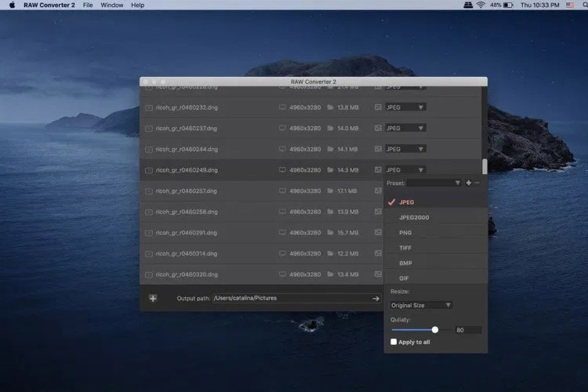This screenshot has height=392, width=588.
Task: Choose GIF as output format
Action: click(405, 277)
